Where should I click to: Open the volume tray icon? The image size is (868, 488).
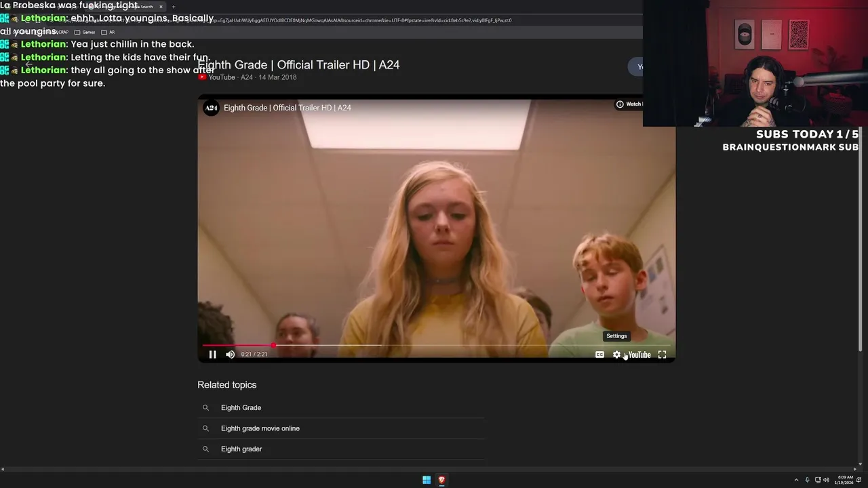(x=826, y=480)
